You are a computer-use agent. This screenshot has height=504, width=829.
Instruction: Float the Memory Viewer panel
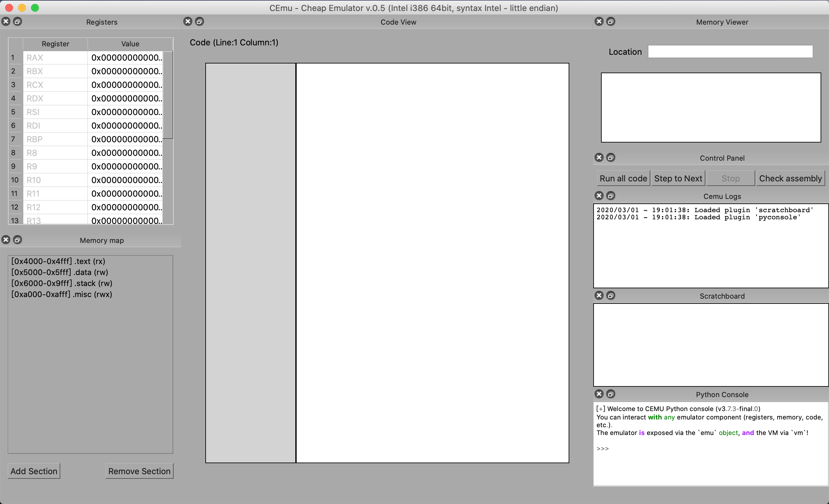click(611, 21)
